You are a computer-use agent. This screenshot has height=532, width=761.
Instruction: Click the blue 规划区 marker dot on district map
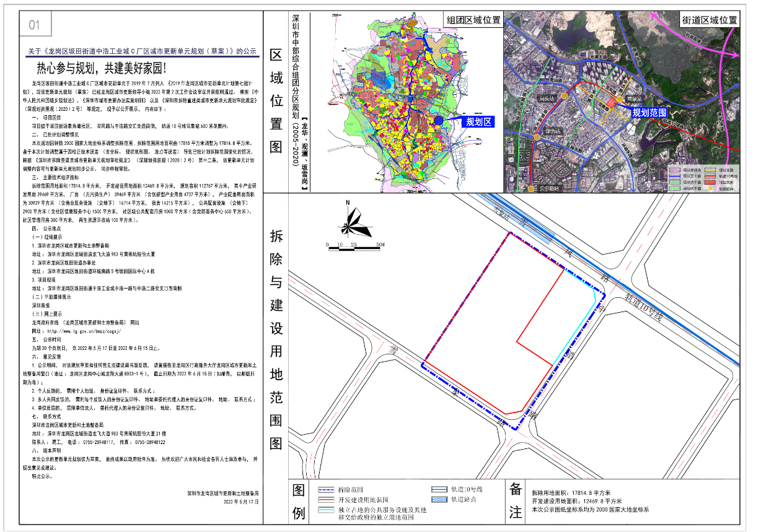tap(439, 120)
